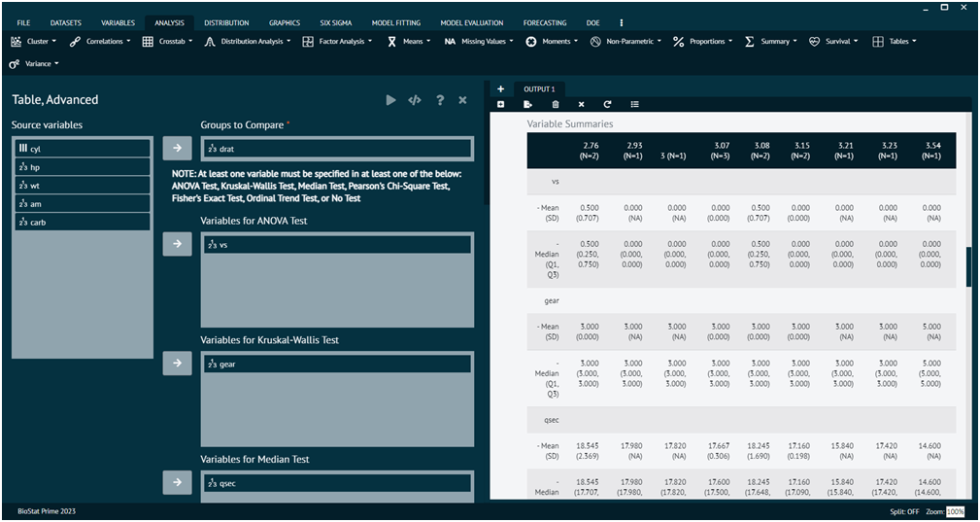Refresh output with the circular arrow icon
Screen dimensions: 980x522
(x=607, y=104)
